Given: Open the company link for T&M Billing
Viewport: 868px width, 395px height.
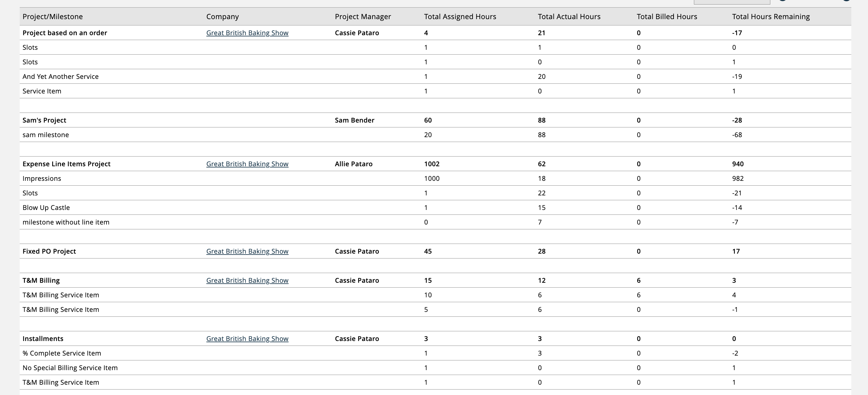Looking at the screenshot, I should (x=247, y=280).
